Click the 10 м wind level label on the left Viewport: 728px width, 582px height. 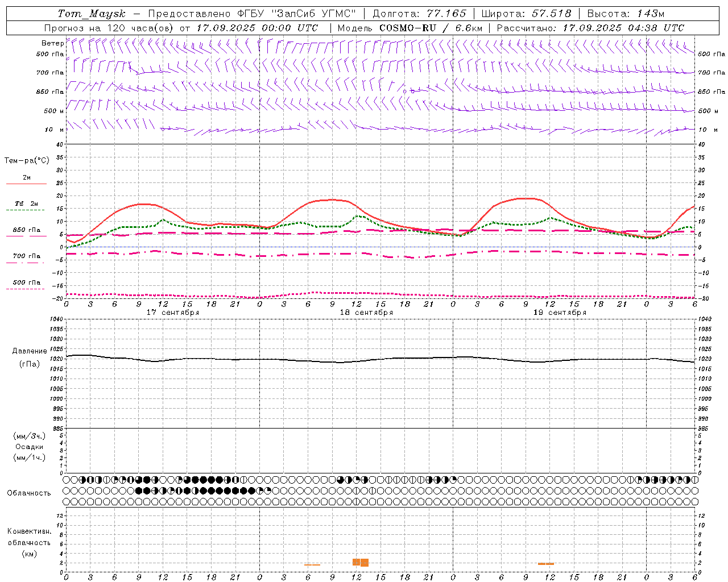coord(55,130)
